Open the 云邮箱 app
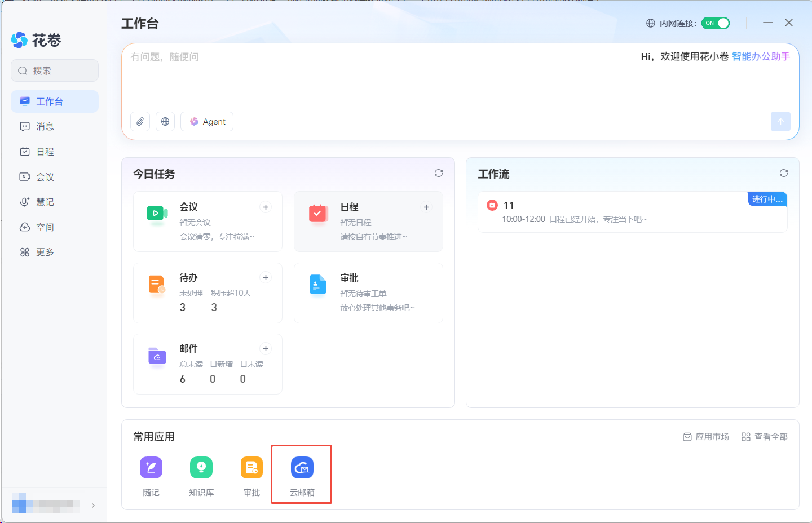Image resolution: width=812 pixels, height=523 pixels. [x=302, y=468]
